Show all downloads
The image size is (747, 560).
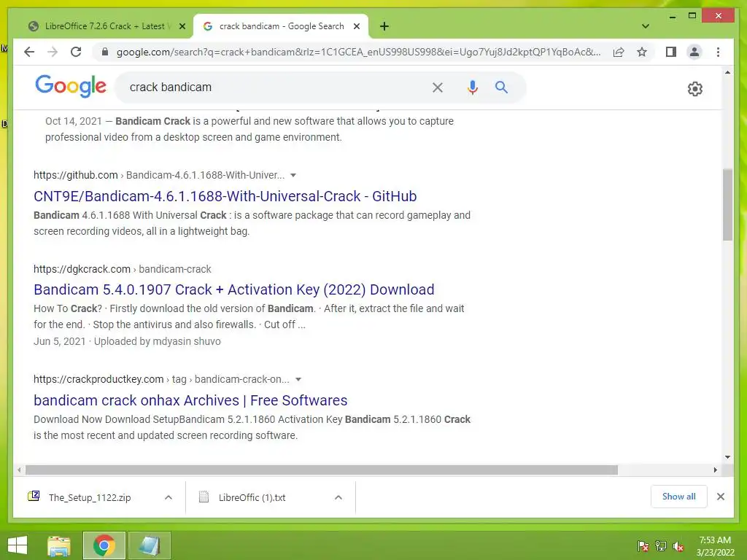pos(679,497)
